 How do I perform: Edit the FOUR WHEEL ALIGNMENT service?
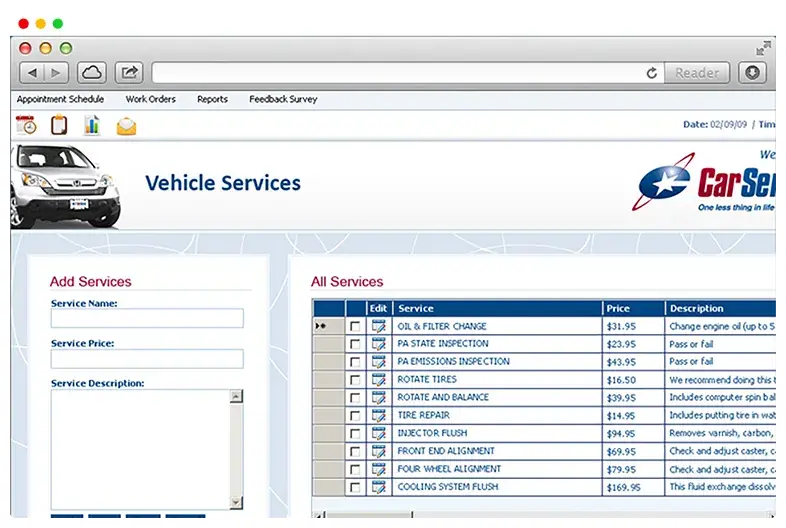coord(379,469)
